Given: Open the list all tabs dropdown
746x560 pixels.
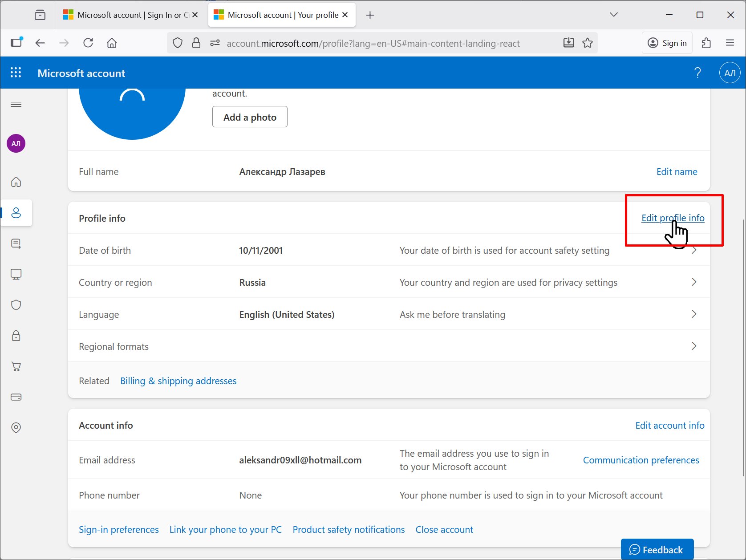Looking at the screenshot, I should (614, 15).
